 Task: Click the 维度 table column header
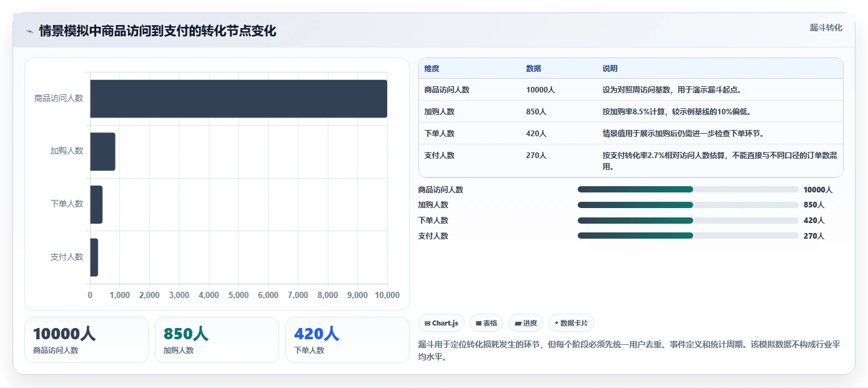point(432,69)
